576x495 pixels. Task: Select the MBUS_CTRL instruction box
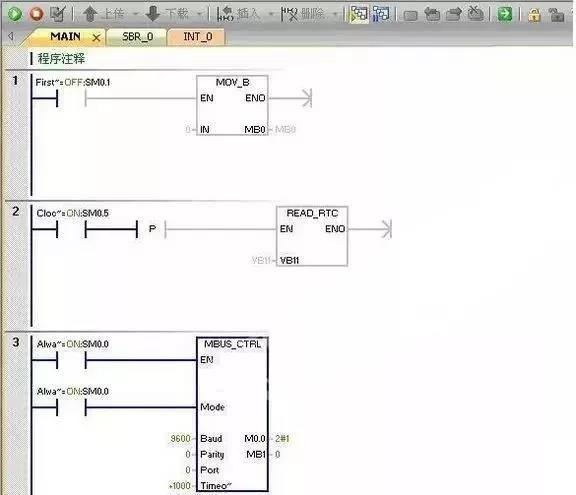[233, 414]
